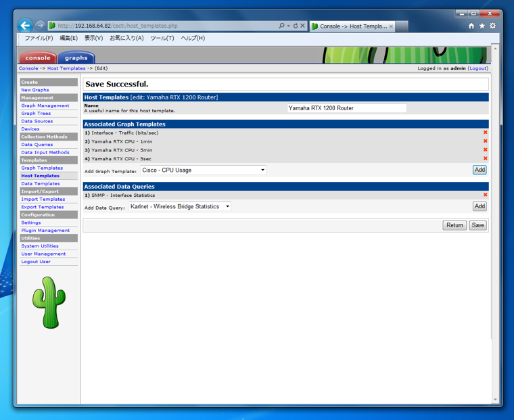Open the ファイル(F) menu
The height and width of the screenshot is (420, 514).
[x=39, y=38]
